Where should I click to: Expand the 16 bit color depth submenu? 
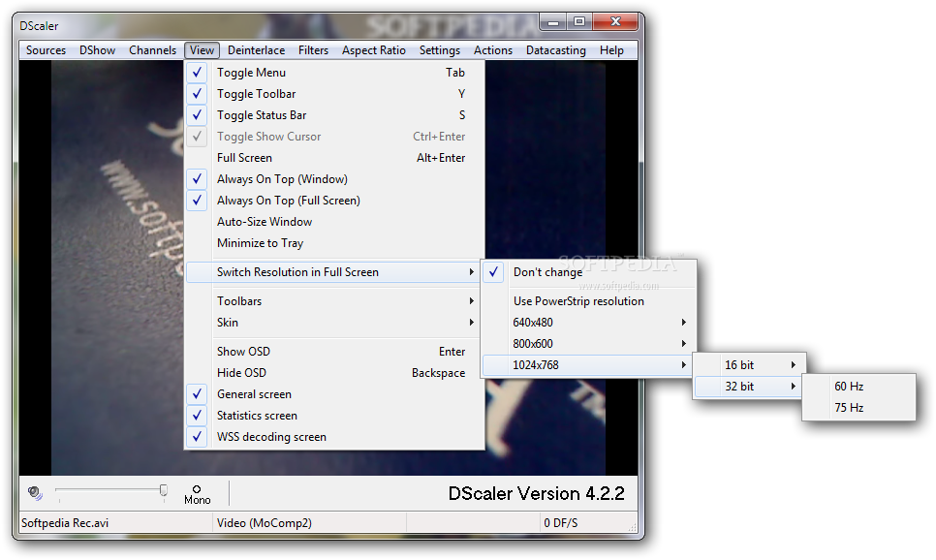pos(750,365)
